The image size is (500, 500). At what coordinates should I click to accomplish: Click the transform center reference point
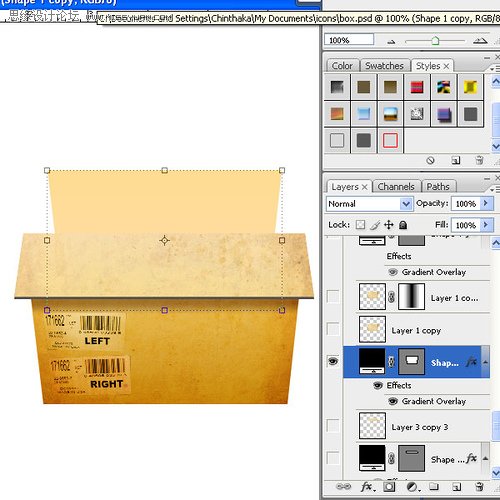pos(164,240)
